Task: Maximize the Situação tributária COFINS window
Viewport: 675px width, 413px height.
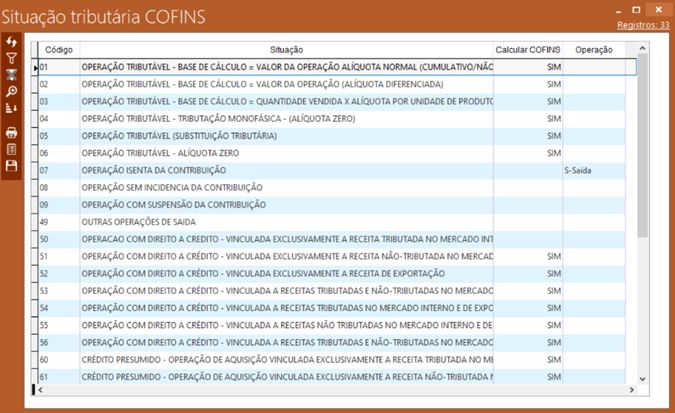Action: tap(636, 10)
